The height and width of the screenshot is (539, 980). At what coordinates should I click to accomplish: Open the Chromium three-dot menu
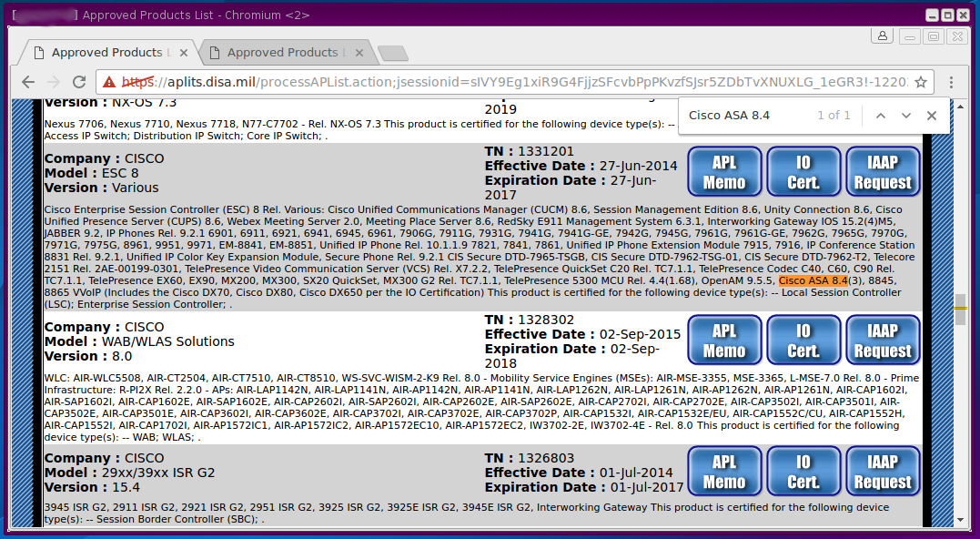coord(952,82)
